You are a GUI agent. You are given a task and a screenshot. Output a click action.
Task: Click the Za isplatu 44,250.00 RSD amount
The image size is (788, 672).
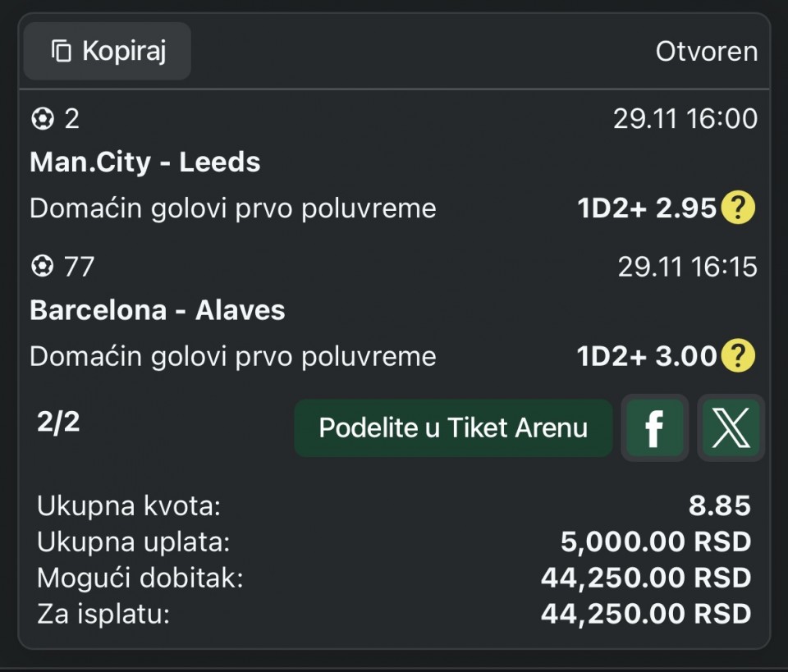(x=646, y=613)
